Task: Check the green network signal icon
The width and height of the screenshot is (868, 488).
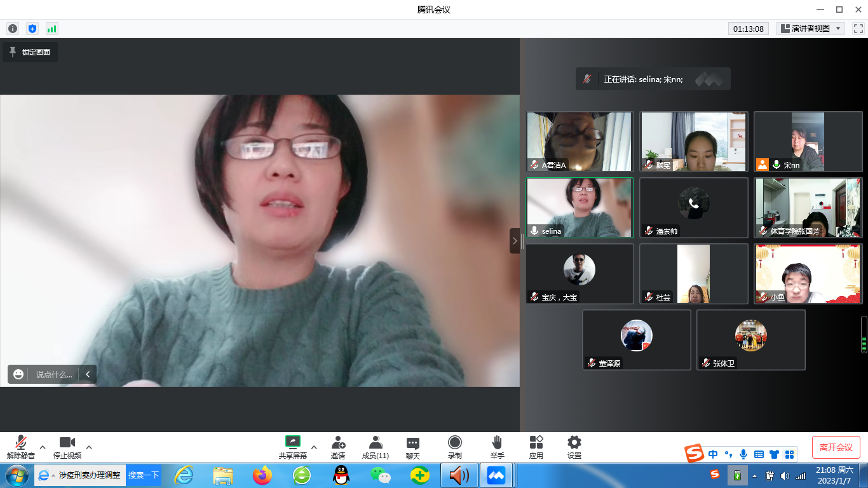Action: (x=51, y=29)
